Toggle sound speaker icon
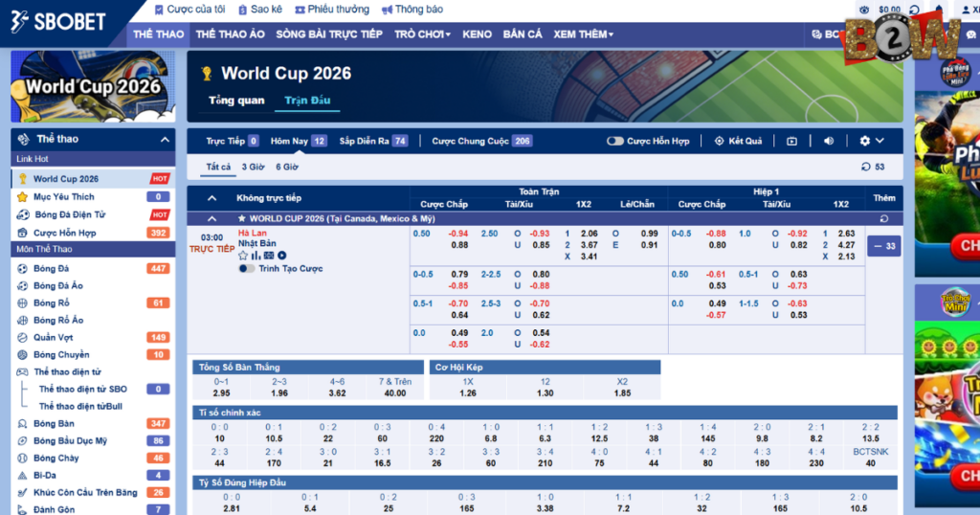This screenshot has width=980, height=515. (829, 142)
